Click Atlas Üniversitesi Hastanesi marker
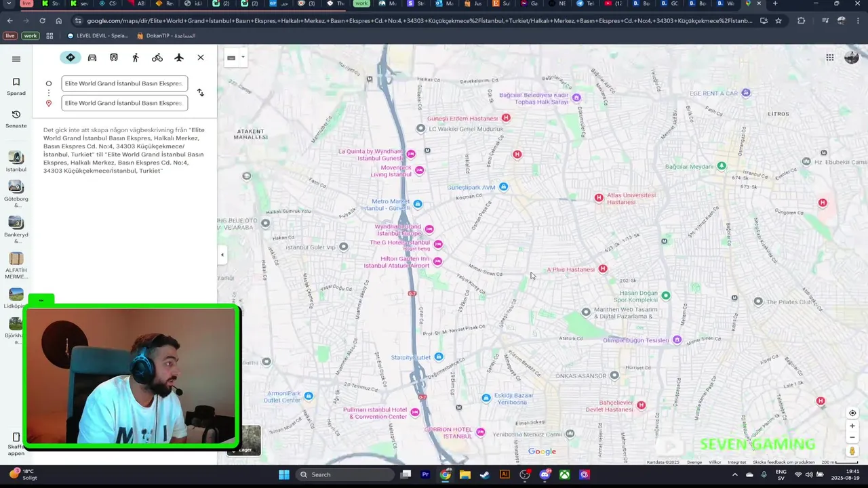This screenshot has height=488, width=868. pos(599,198)
